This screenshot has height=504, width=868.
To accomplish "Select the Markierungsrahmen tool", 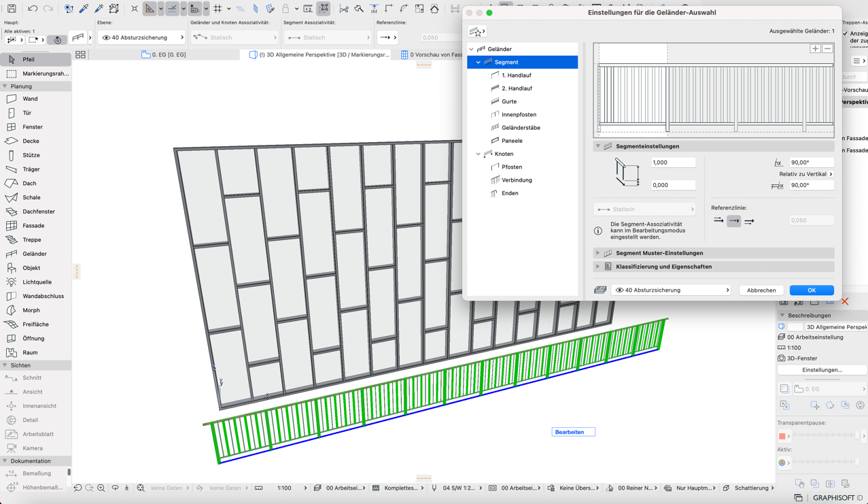I will (35, 73).
